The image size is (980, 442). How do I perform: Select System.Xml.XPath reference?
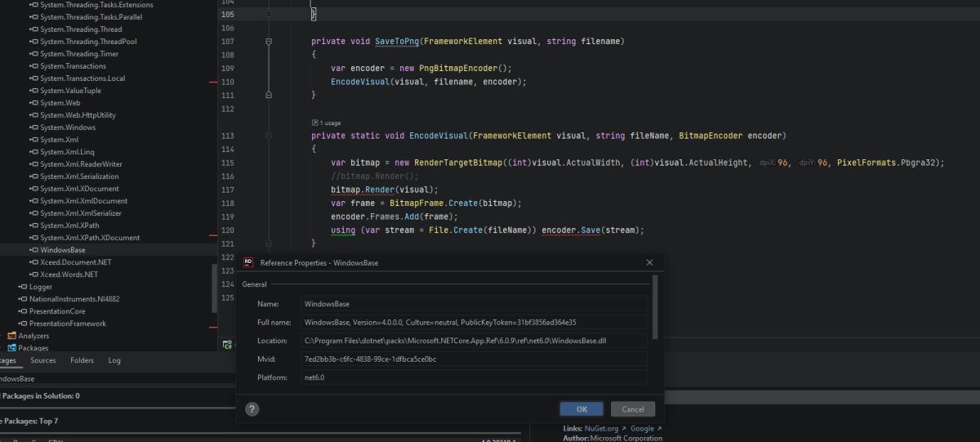coord(69,225)
